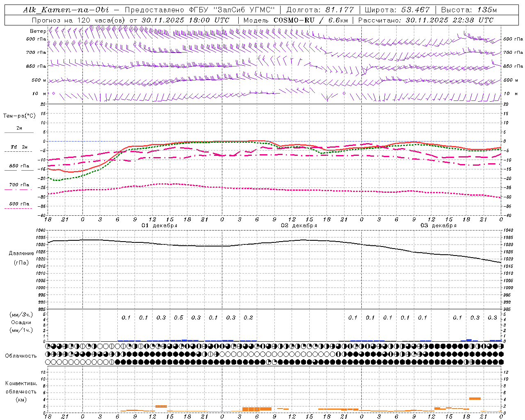
Task: Click the 'Долгота: 81.177' longitude value
Action: coord(320,10)
